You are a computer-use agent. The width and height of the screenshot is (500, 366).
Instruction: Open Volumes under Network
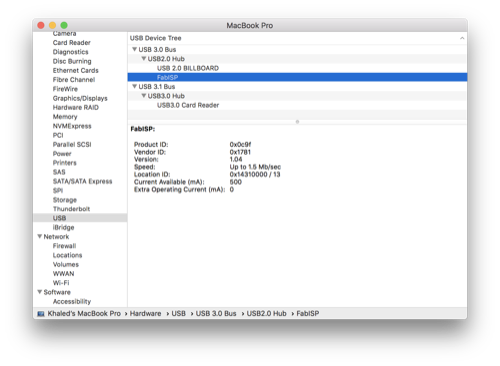coord(66,264)
